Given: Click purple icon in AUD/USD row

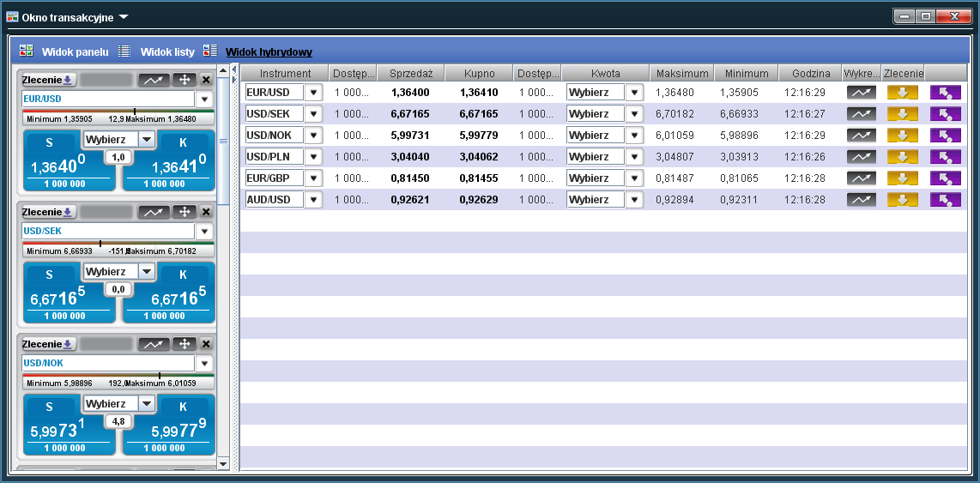Looking at the screenshot, I should tap(946, 200).
